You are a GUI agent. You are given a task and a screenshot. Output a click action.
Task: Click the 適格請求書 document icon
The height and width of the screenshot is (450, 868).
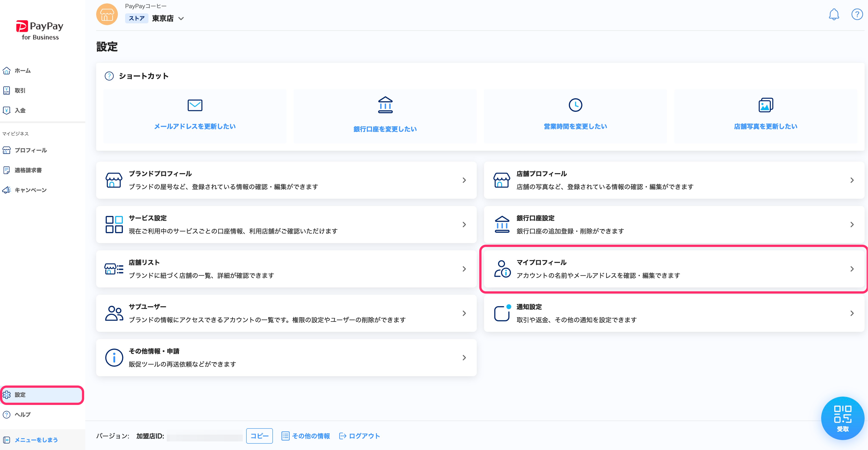click(6, 170)
